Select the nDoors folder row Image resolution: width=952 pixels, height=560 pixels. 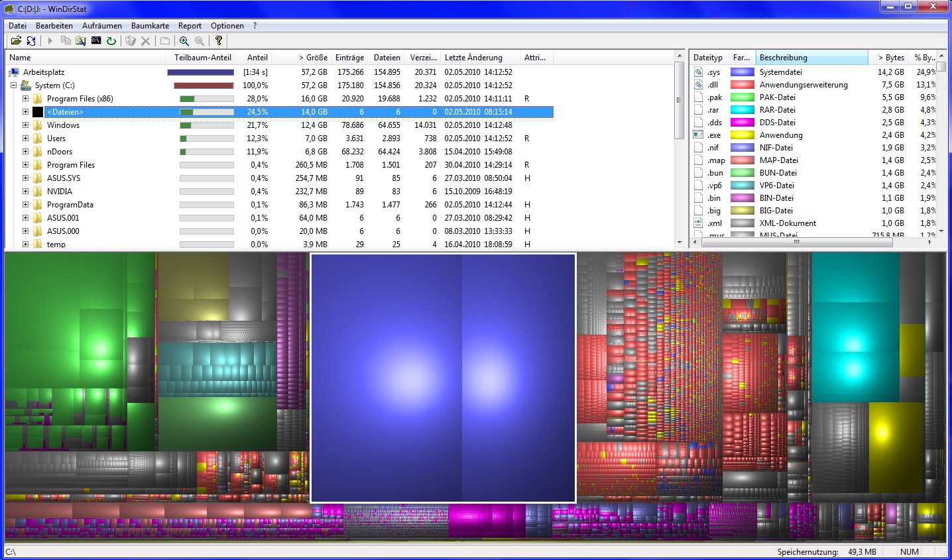60,152
